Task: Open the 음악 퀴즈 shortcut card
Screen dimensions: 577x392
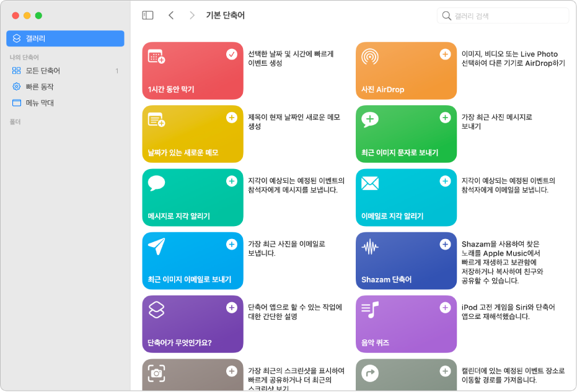Action: click(406, 323)
